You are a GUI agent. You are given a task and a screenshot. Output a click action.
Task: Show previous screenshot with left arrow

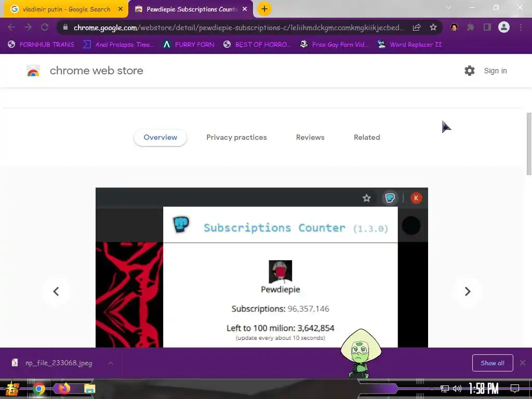pyautogui.click(x=56, y=291)
